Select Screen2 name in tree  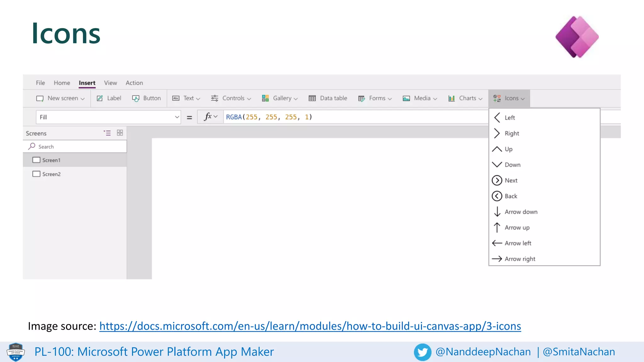(x=51, y=174)
